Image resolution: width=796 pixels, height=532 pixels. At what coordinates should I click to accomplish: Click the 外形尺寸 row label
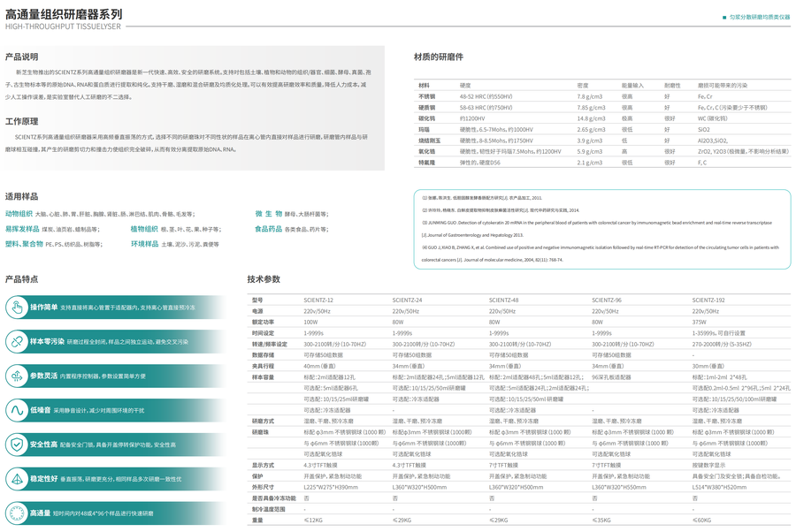pyautogui.click(x=263, y=487)
